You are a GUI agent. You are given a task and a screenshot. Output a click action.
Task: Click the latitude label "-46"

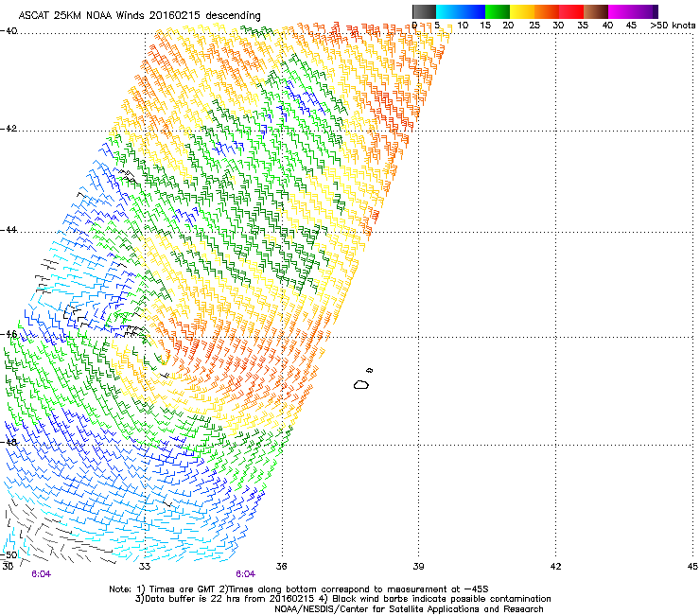9,334
